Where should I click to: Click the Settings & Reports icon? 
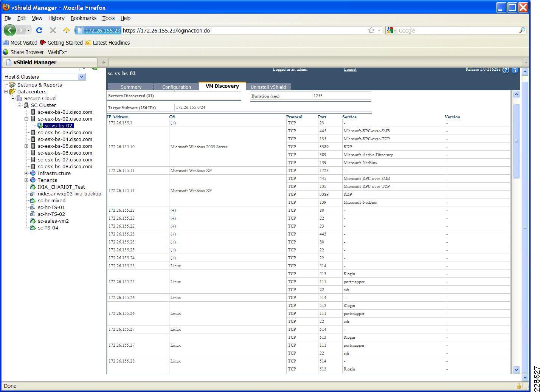[x=12, y=85]
